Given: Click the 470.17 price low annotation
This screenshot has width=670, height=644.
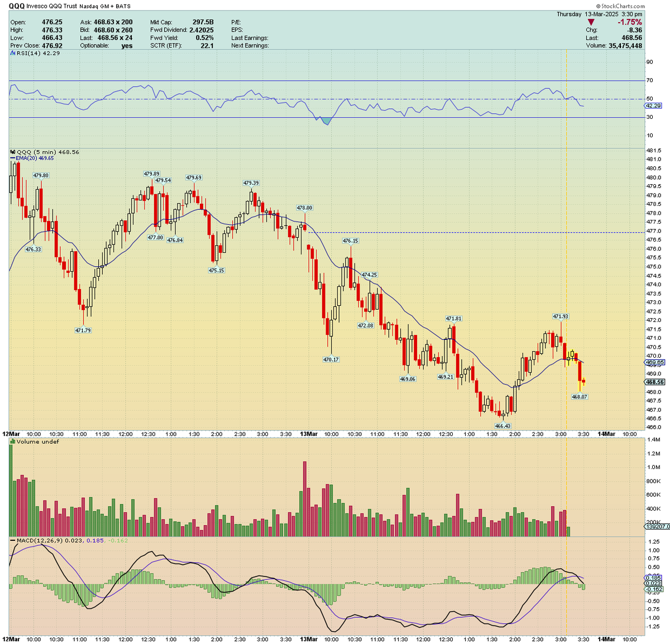Looking at the screenshot, I should (331, 359).
